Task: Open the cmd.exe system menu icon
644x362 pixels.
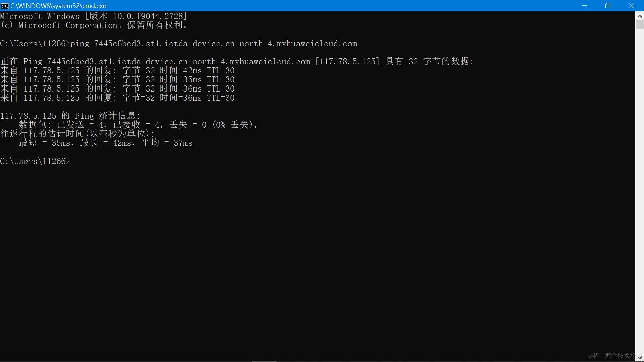Action: (5, 6)
